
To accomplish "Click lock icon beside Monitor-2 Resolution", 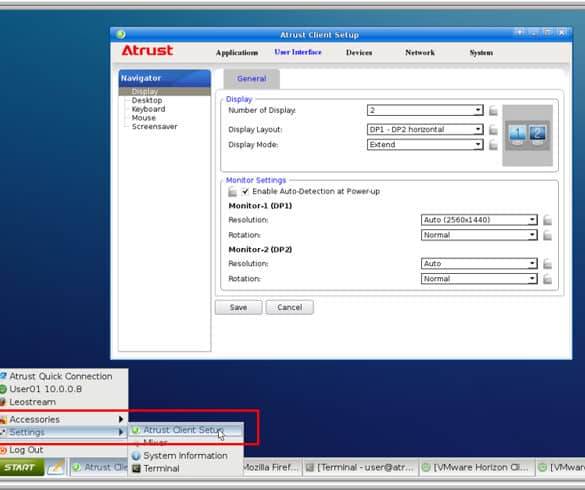I will [547, 264].
